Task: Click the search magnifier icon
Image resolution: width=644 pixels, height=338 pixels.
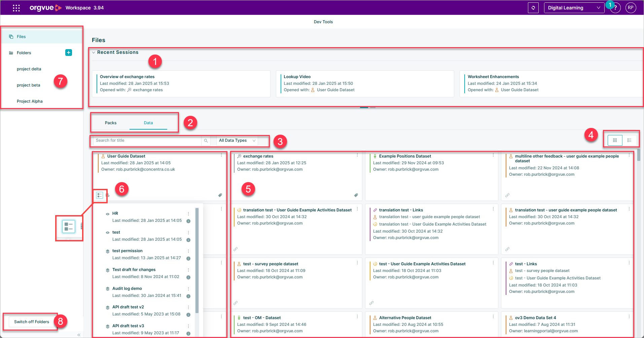Action: coord(206,141)
